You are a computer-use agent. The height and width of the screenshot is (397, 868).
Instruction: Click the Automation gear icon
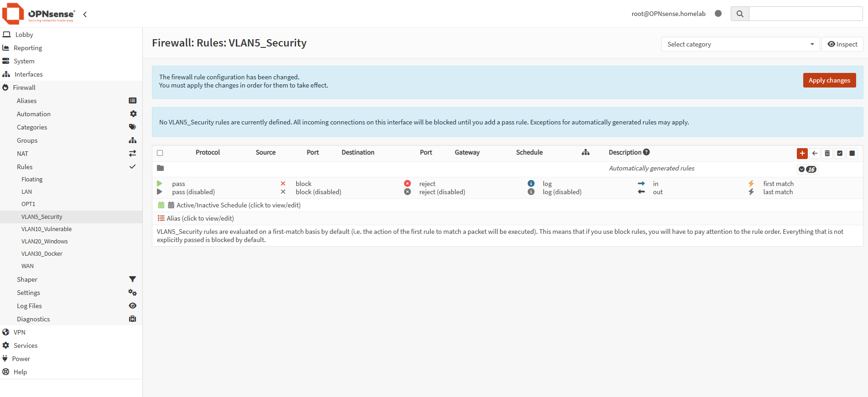[133, 114]
